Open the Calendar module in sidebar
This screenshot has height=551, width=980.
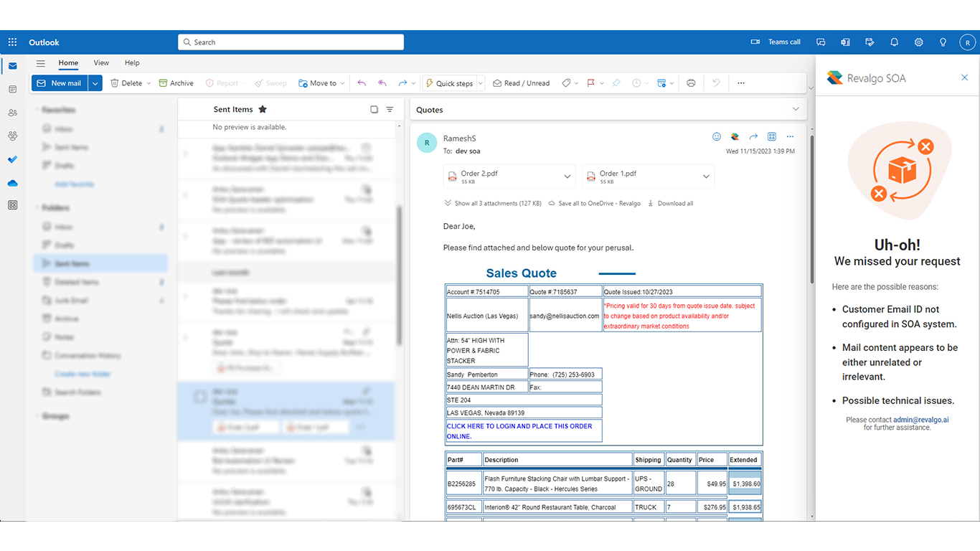pos(12,90)
